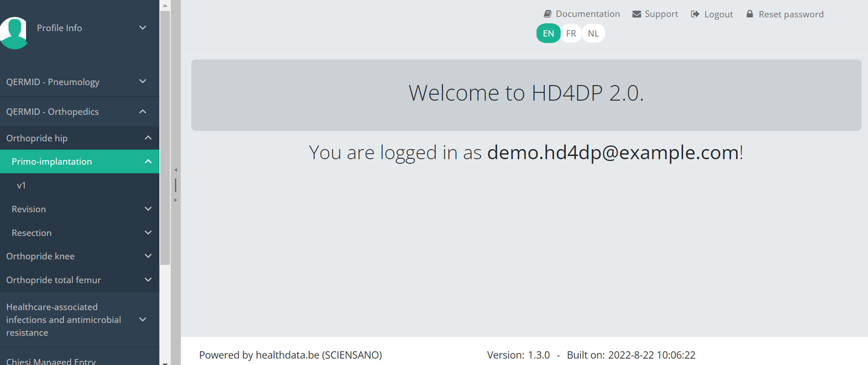
Task: Open the Orthopride total femur item
Action: click(53, 280)
